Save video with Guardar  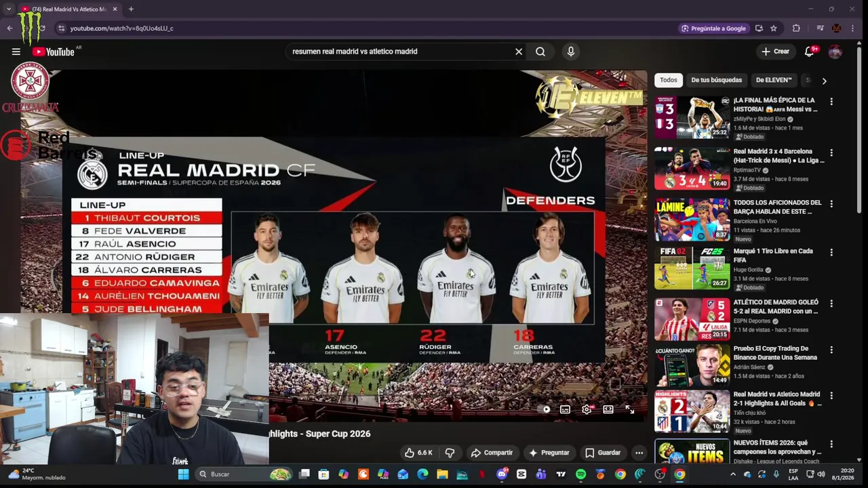[x=603, y=453]
